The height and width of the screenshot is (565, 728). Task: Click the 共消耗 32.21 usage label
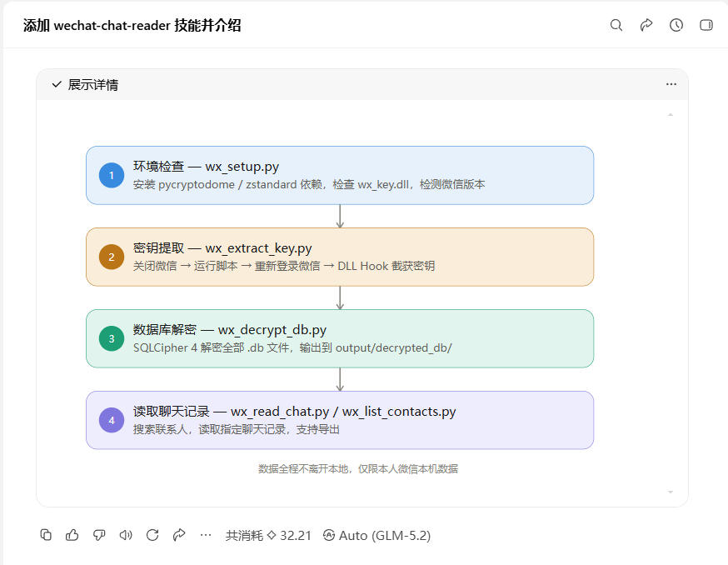[x=268, y=536]
